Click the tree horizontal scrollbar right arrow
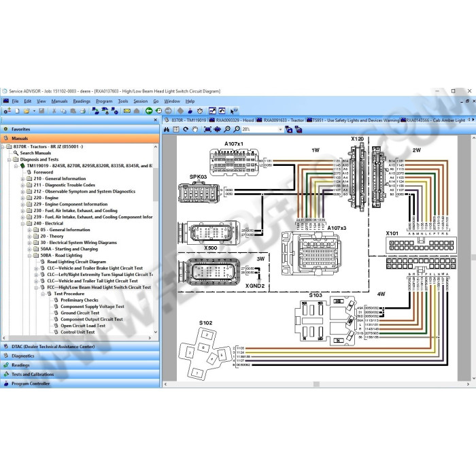This screenshot has height=476, width=476. pyautogui.click(x=150, y=338)
